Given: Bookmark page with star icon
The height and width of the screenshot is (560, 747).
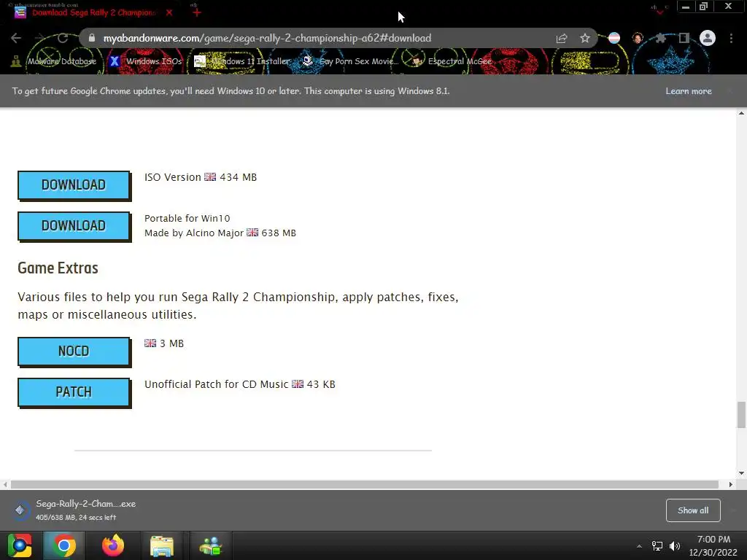Looking at the screenshot, I should (585, 38).
